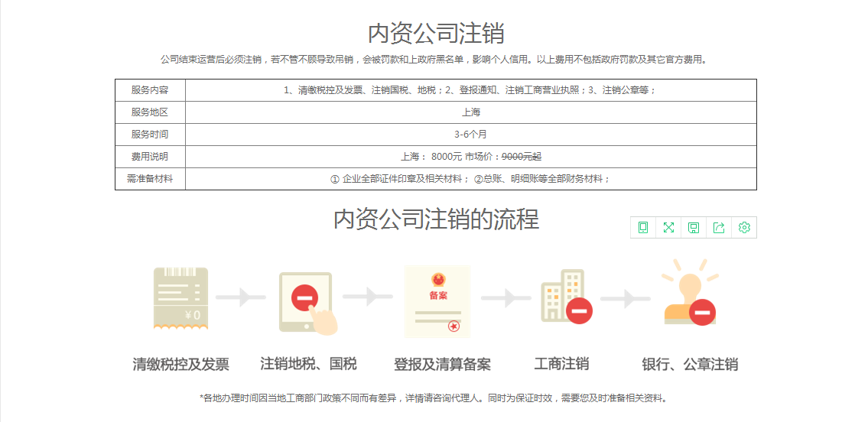
Task: Click the tablet tap icon above 注销地税、国税
Action: 307,301
